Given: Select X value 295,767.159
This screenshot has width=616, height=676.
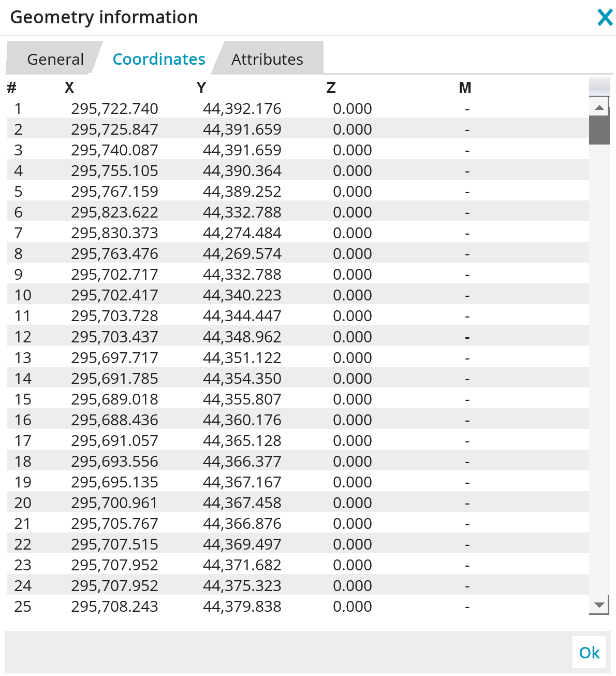Looking at the screenshot, I should point(114,192).
